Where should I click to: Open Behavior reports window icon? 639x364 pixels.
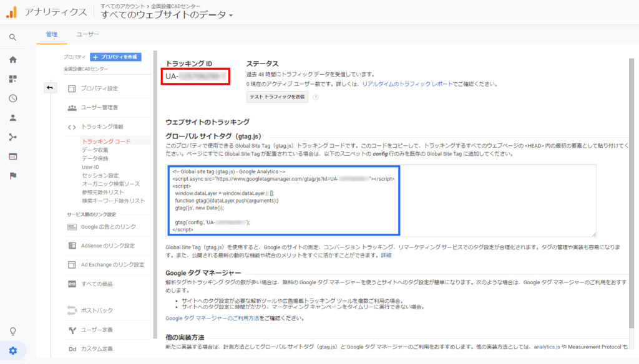[12, 156]
